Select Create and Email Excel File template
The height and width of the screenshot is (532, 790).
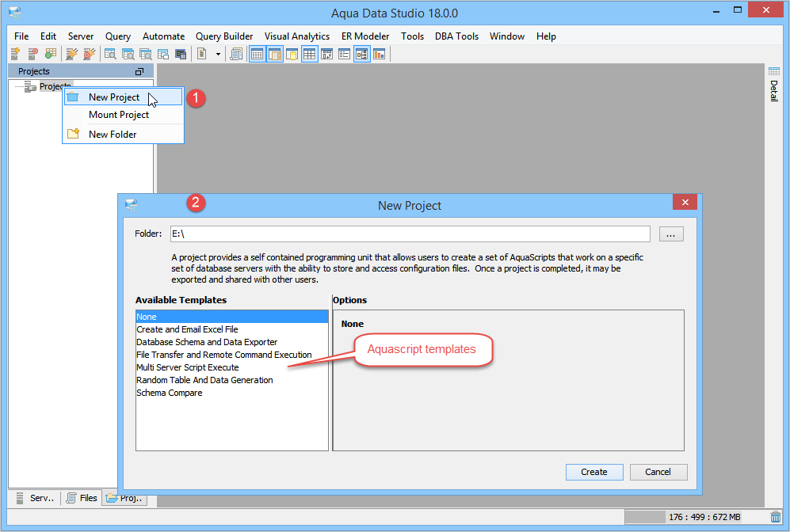[x=231, y=329]
